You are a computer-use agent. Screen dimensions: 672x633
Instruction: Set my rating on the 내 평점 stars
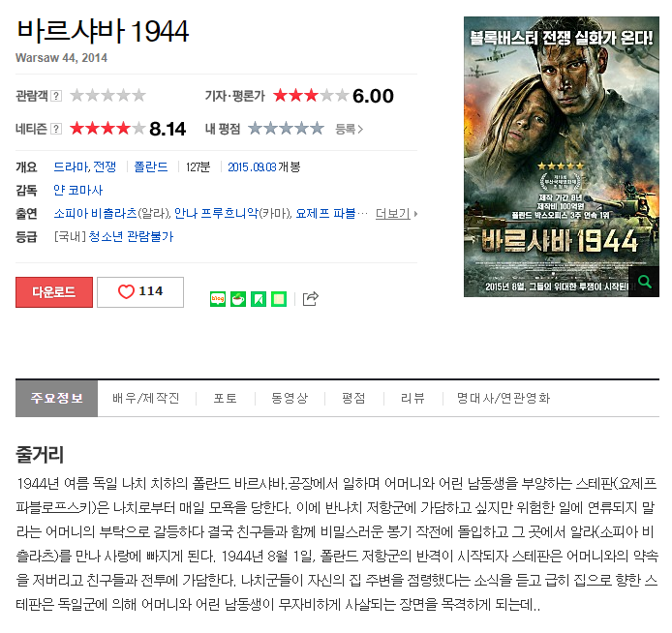pyautogui.click(x=286, y=128)
